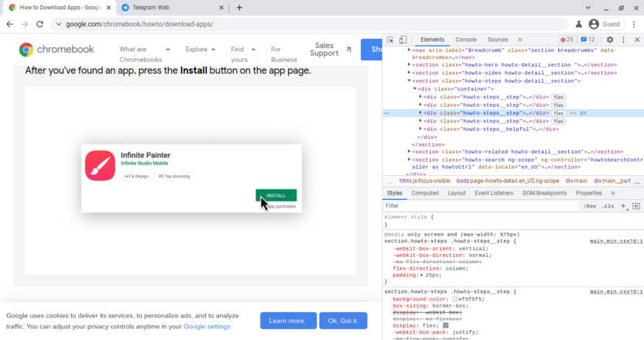Switch to the Console tab

click(466, 39)
